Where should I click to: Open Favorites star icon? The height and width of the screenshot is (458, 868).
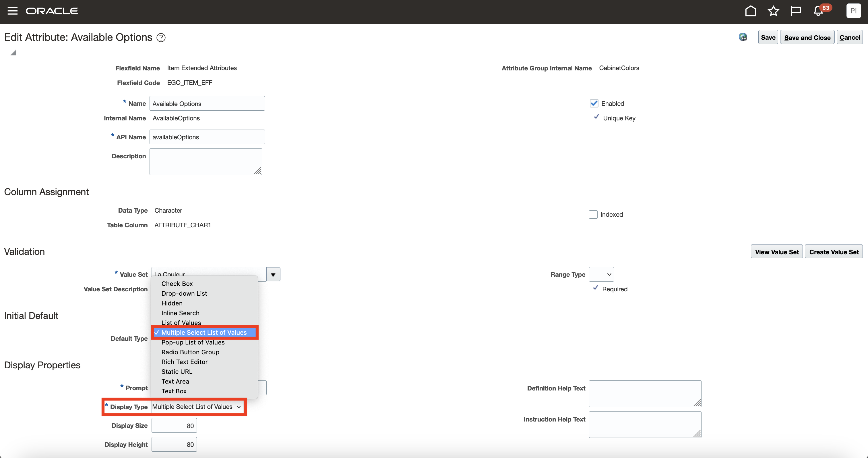tap(773, 11)
